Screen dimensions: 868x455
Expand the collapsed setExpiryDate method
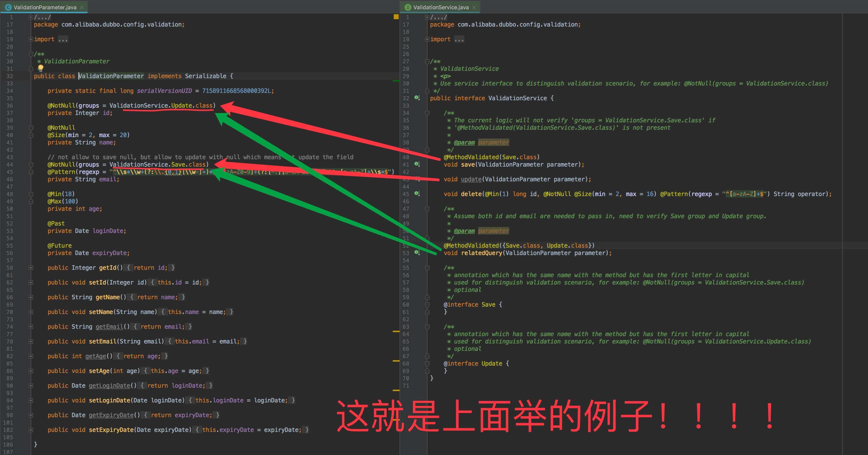(x=31, y=430)
